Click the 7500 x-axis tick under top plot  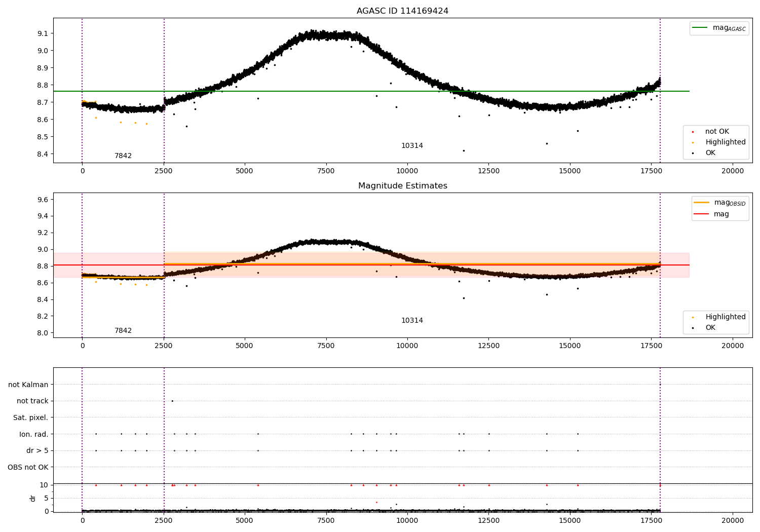point(326,171)
